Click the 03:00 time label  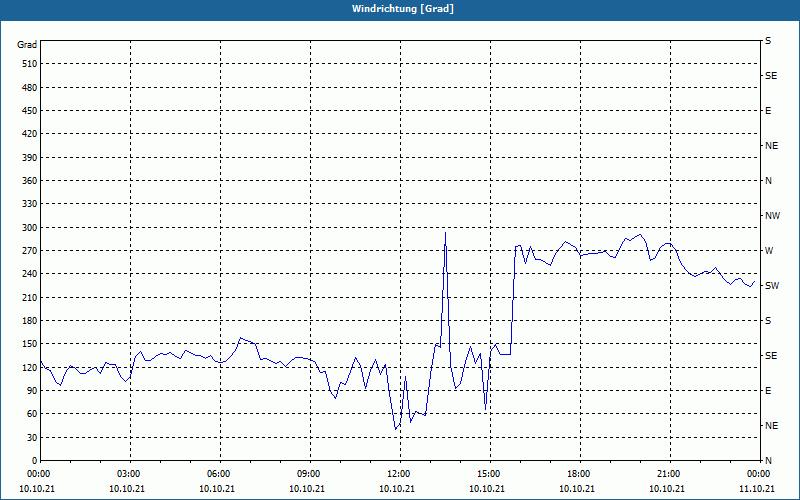click(129, 474)
